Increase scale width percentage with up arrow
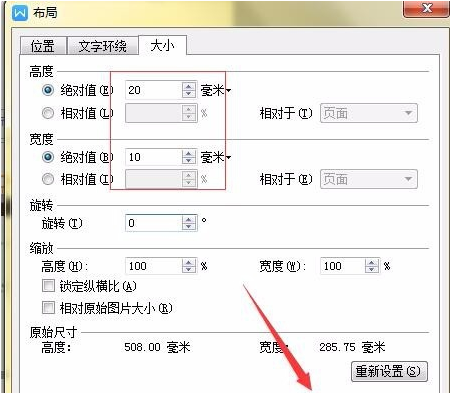 coord(372,262)
